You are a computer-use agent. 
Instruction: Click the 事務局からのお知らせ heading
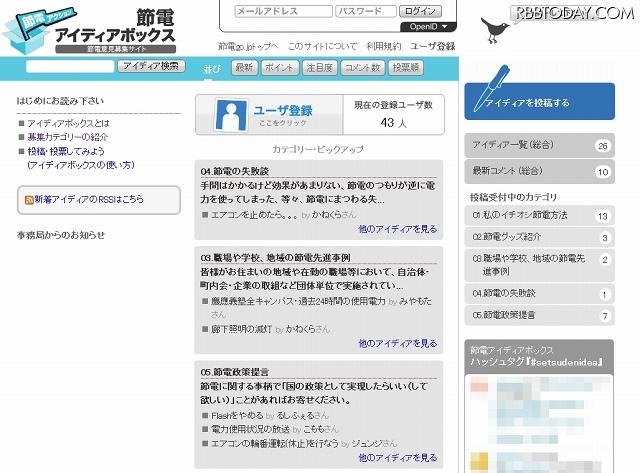coord(61,235)
